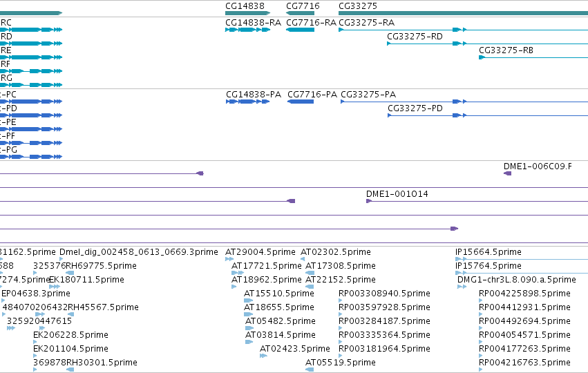Click the AT29004.5prime EST label
The height and width of the screenshot is (373, 588).
(260, 252)
